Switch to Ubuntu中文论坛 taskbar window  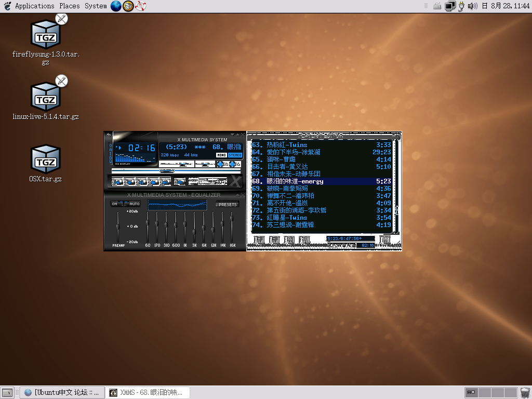[62, 393]
